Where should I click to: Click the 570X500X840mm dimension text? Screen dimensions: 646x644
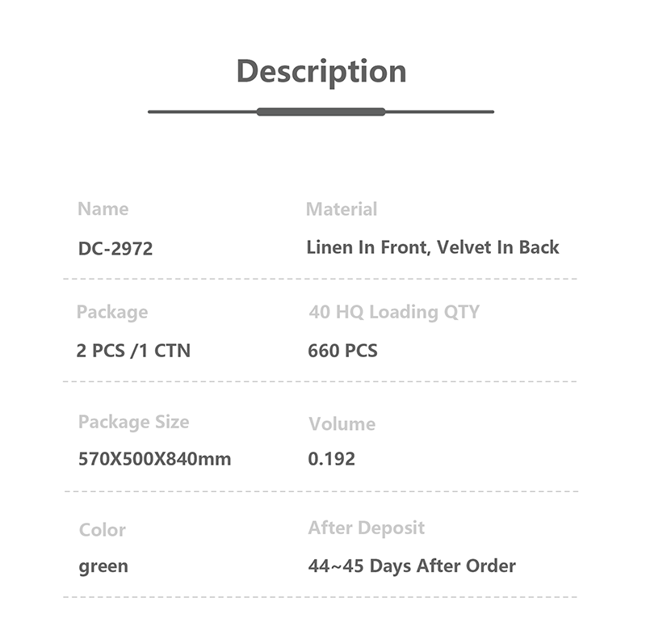(x=155, y=459)
